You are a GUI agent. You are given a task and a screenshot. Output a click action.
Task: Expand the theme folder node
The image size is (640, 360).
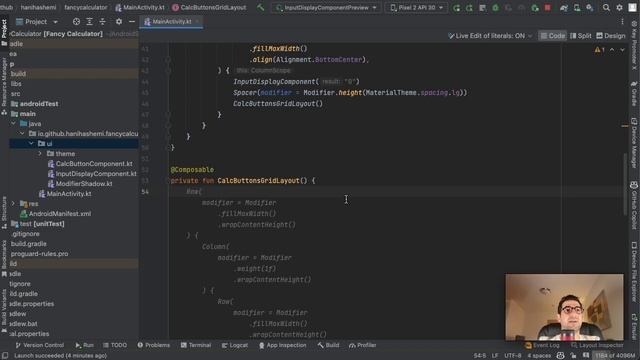point(40,153)
